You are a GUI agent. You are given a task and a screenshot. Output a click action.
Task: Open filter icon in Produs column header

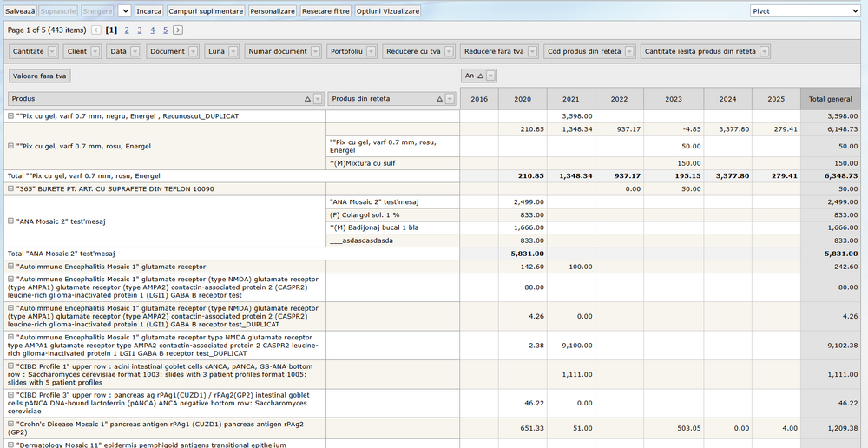(x=318, y=99)
